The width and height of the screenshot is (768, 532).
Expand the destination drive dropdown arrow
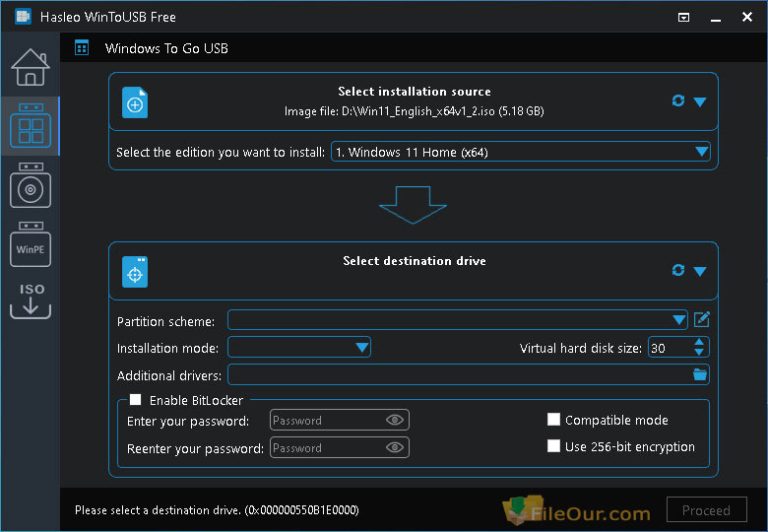pos(700,271)
